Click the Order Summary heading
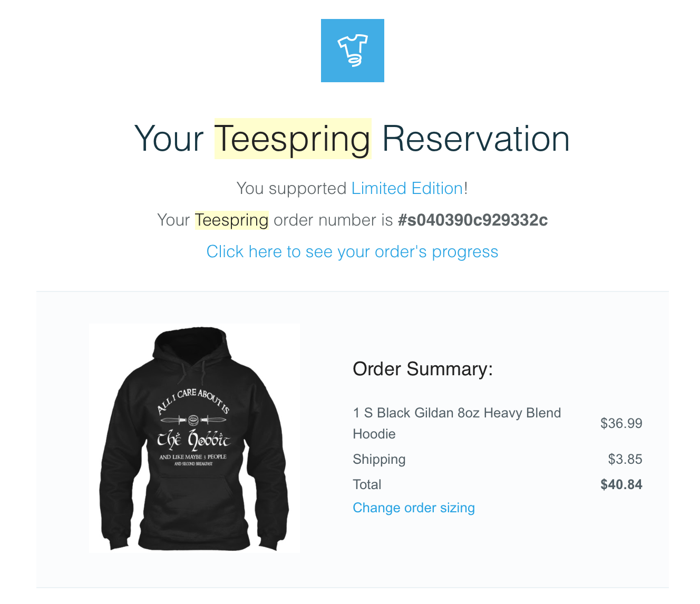700x604 pixels. click(423, 369)
